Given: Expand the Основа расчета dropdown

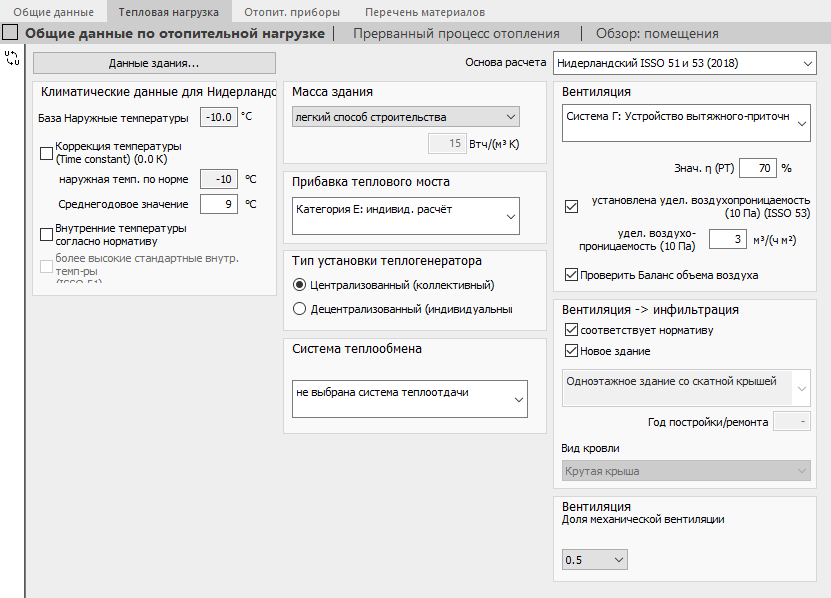Looking at the screenshot, I should 684,63.
